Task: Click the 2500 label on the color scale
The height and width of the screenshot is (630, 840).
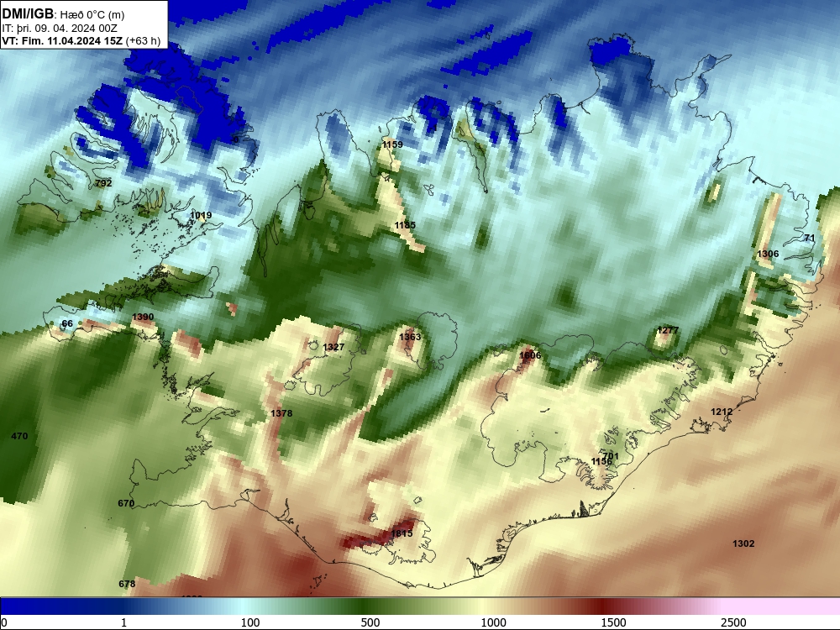Action: 733,622
